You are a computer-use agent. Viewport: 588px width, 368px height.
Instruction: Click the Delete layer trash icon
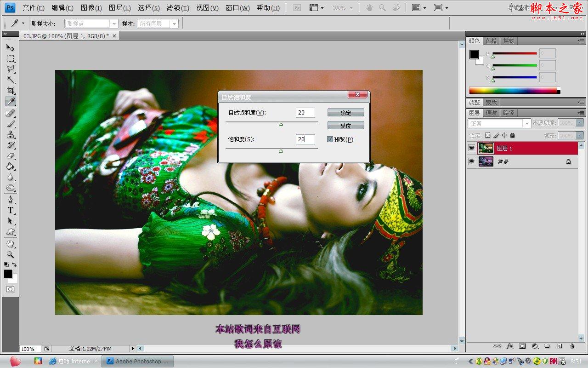572,346
